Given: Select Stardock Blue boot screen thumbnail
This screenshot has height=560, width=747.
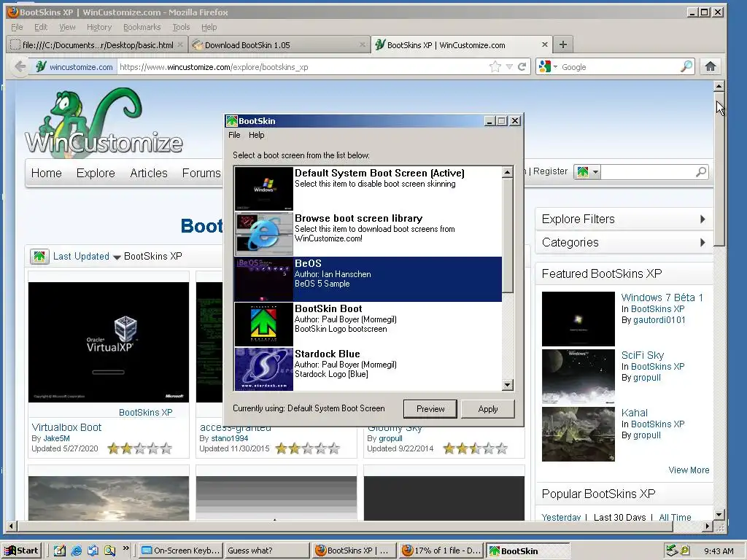Looking at the screenshot, I should click(x=263, y=369).
